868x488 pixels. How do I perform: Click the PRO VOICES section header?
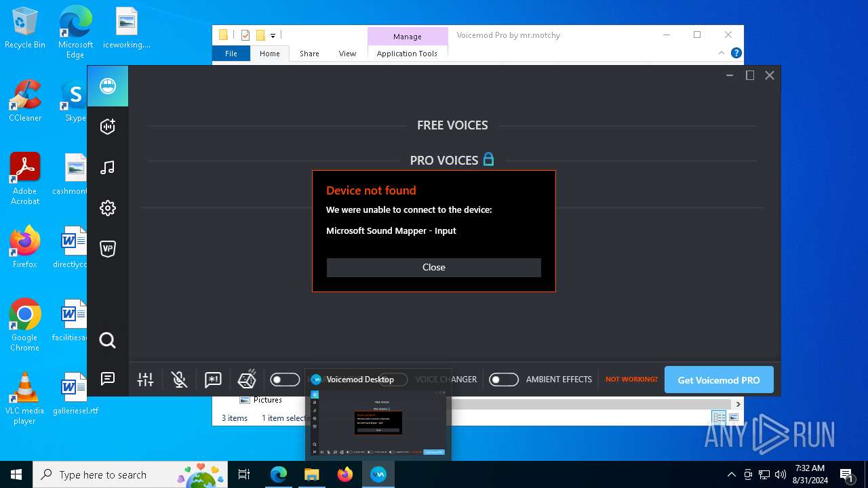tap(444, 161)
